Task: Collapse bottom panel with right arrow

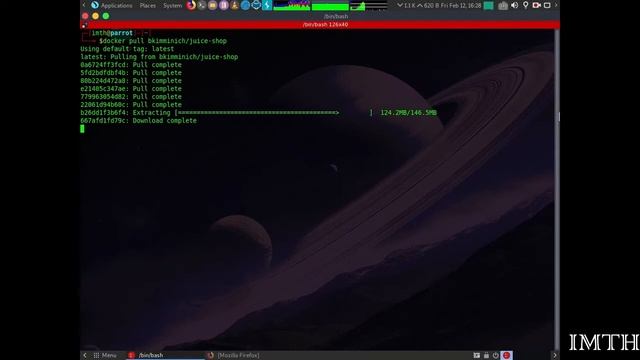Action: click(x=555, y=356)
